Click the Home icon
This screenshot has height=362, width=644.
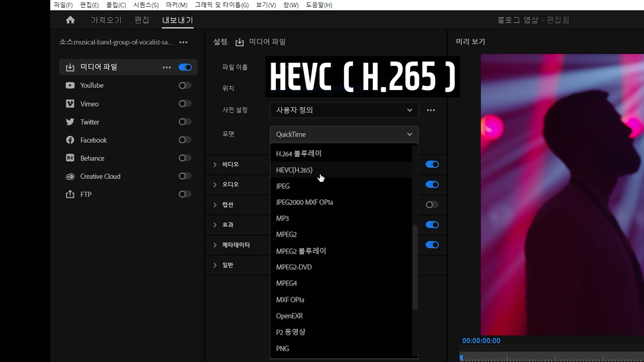coord(70,20)
